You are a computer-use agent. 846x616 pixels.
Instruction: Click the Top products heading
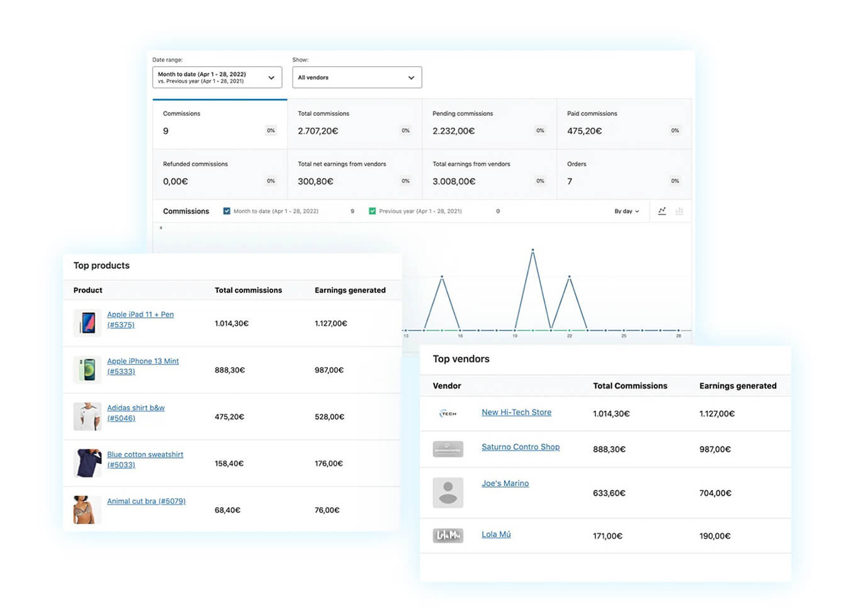(101, 266)
